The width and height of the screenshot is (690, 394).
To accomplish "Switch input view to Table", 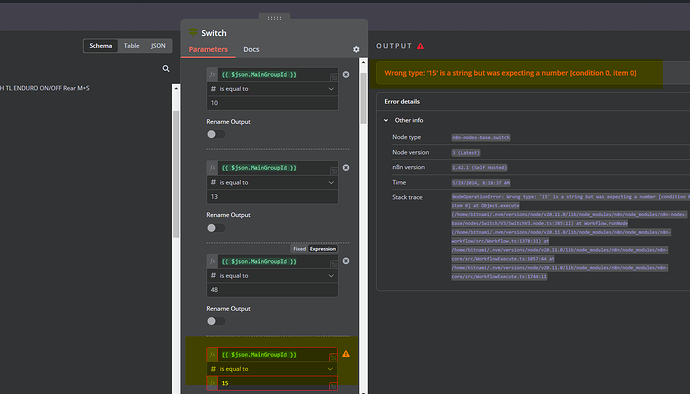I will pos(132,45).
